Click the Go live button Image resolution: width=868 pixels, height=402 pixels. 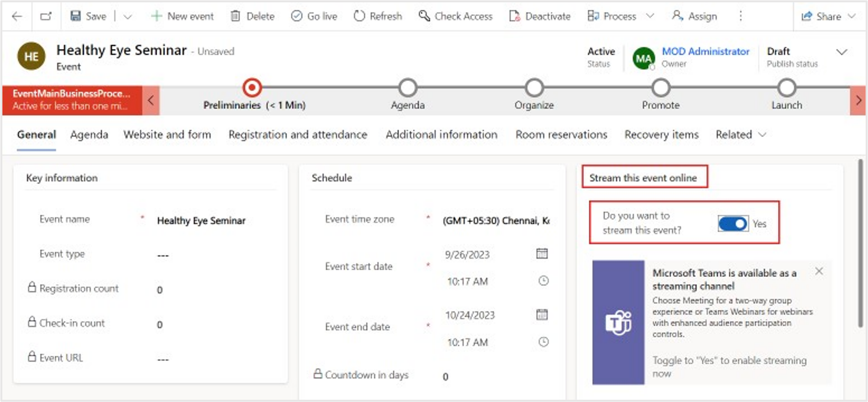tap(314, 16)
